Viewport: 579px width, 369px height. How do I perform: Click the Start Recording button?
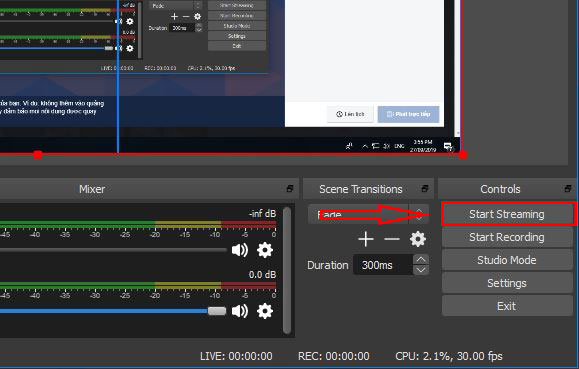pyautogui.click(x=507, y=237)
